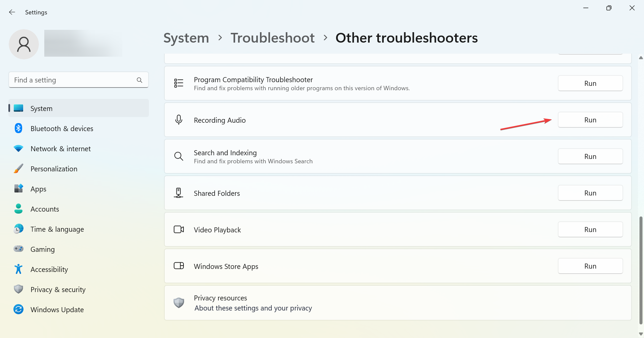Click the Bluetooth & devices icon

point(18,128)
